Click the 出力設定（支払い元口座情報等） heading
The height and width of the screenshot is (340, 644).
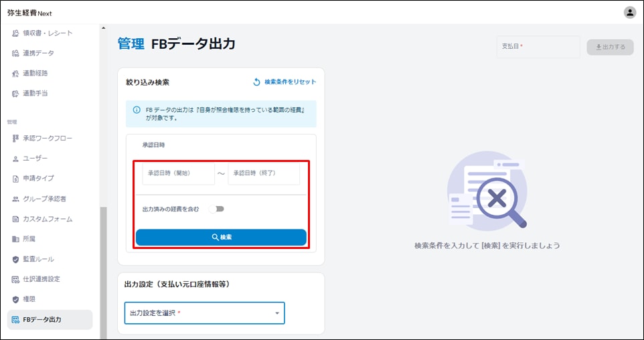pos(177,284)
